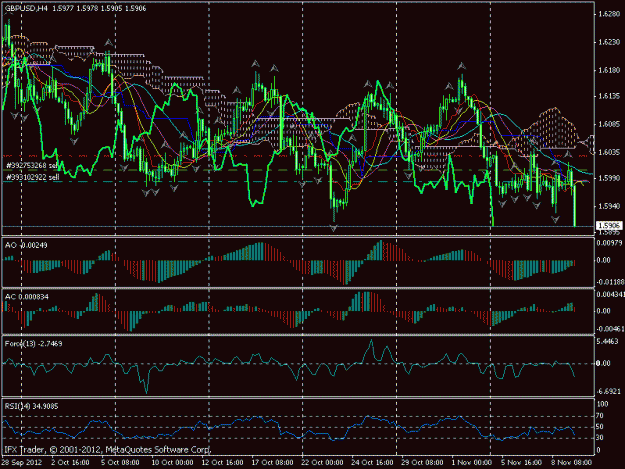Click the 29 Oct 08:00 date label

(x=422, y=463)
